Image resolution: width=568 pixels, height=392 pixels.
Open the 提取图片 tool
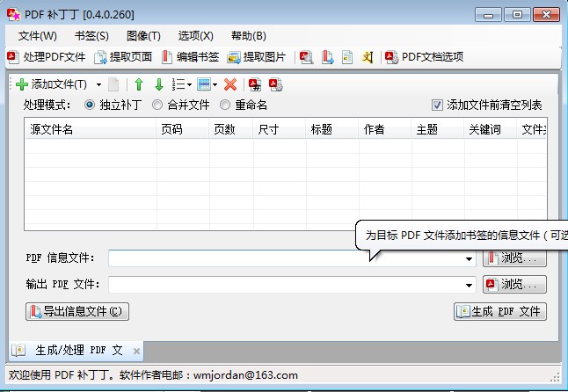coord(257,57)
